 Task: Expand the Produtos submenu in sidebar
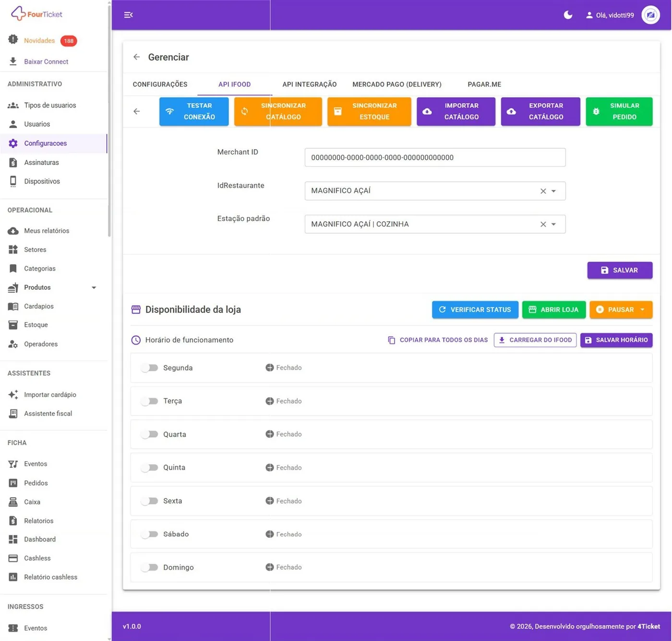pyautogui.click(x=94, y=287)
